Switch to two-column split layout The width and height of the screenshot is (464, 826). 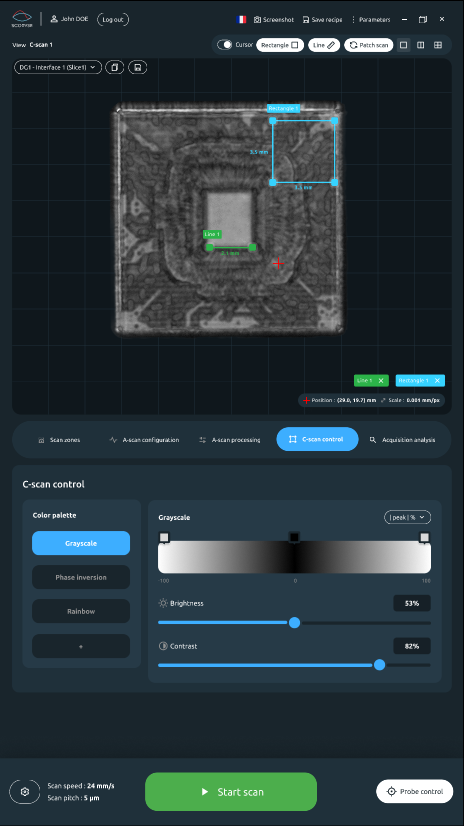[x=420, y=45]
